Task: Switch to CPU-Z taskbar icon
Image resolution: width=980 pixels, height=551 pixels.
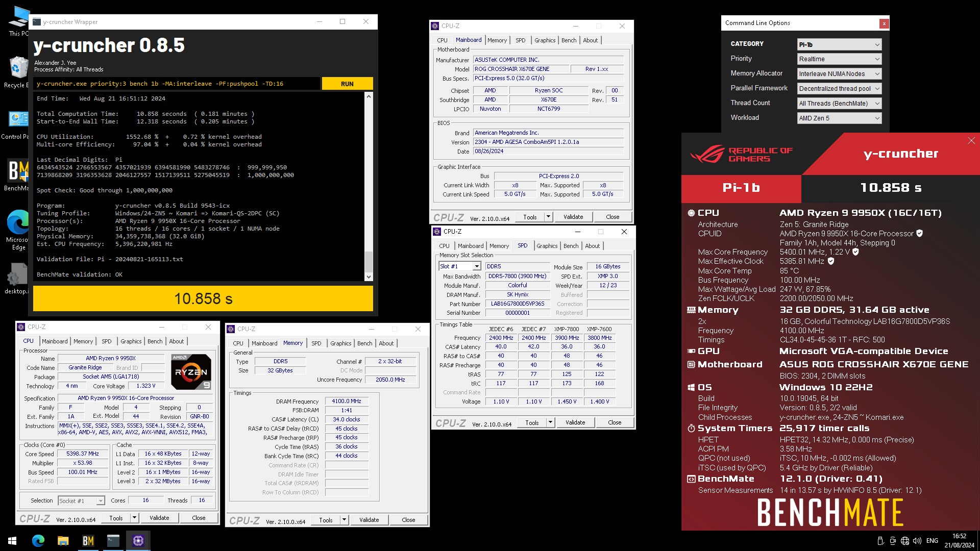Action: (138, 541)
